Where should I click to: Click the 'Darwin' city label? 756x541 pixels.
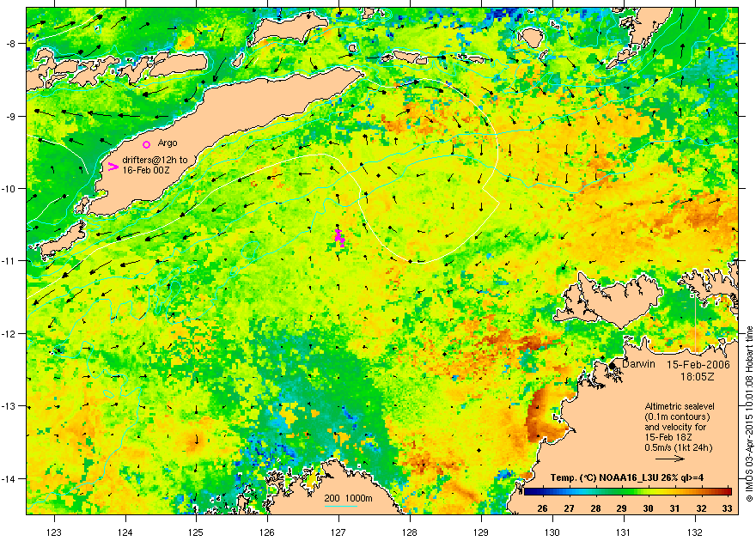tap(638, 364)
